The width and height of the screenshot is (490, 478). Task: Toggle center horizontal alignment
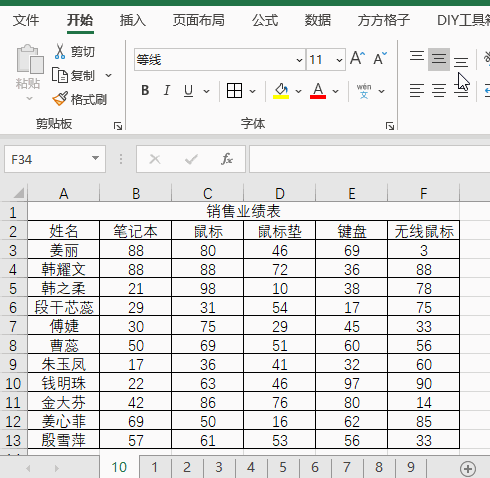click(x=439, y=91)
